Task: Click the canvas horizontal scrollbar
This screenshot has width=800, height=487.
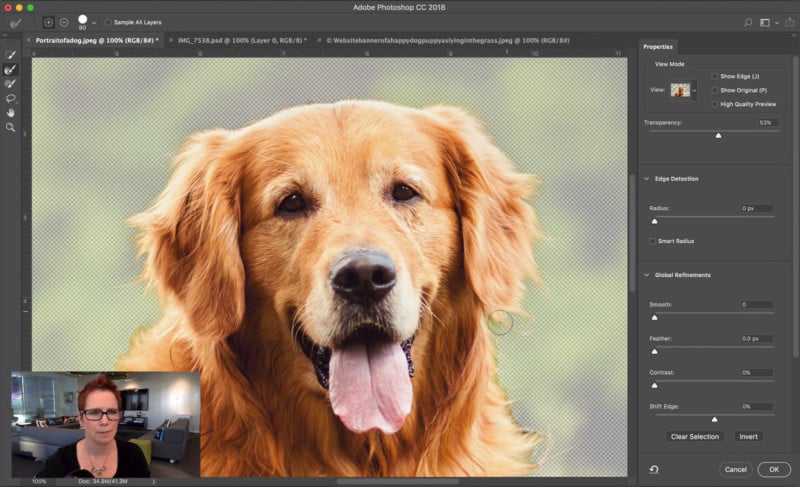Action: 398,481
